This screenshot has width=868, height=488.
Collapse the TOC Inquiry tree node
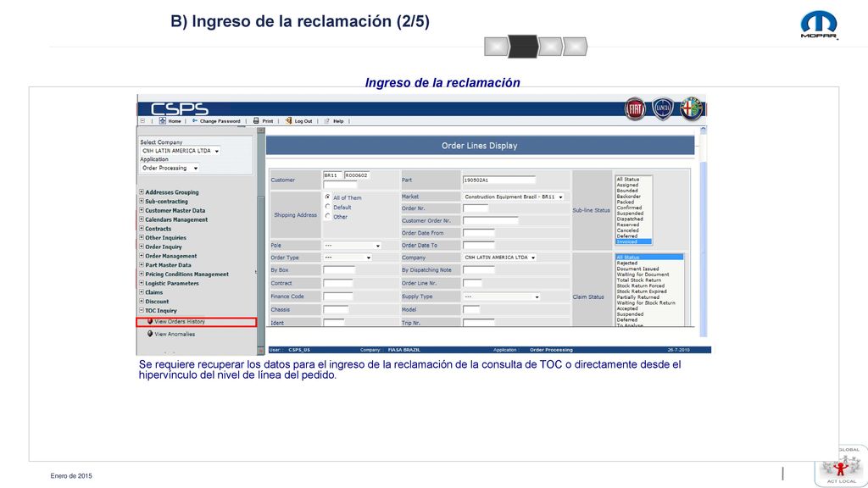pyautogui.click(x=142, y=310)
